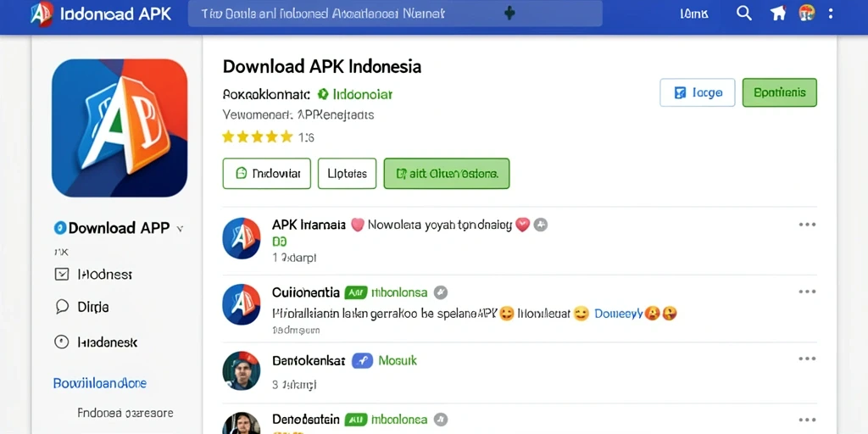
Task: Open the blue Bowiiiloandione link
Action: 100,383
